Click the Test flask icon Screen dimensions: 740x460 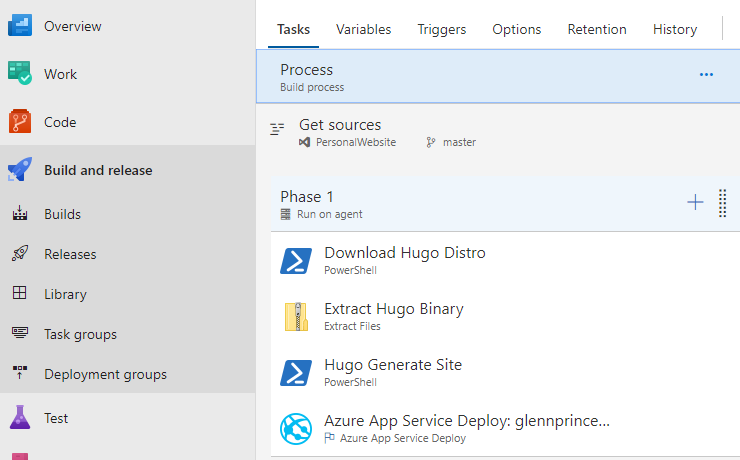tap(20, 417)
